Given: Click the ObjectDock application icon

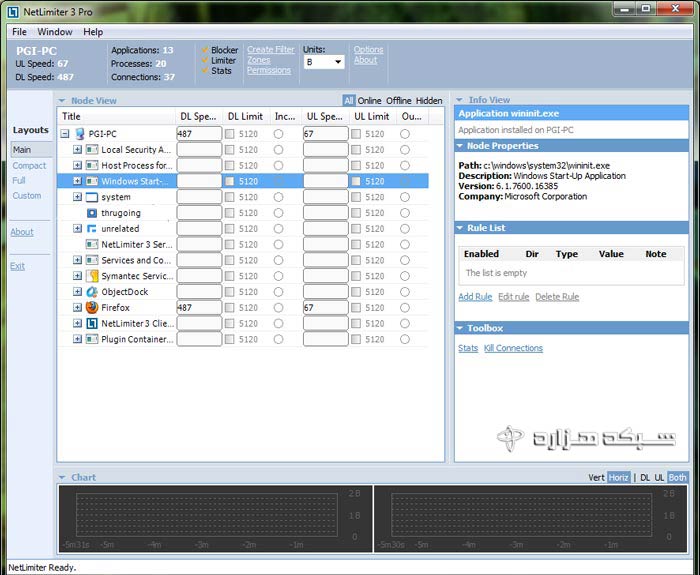Looking at the screenshot, I should pyautogui.click(x=92, y=292).
